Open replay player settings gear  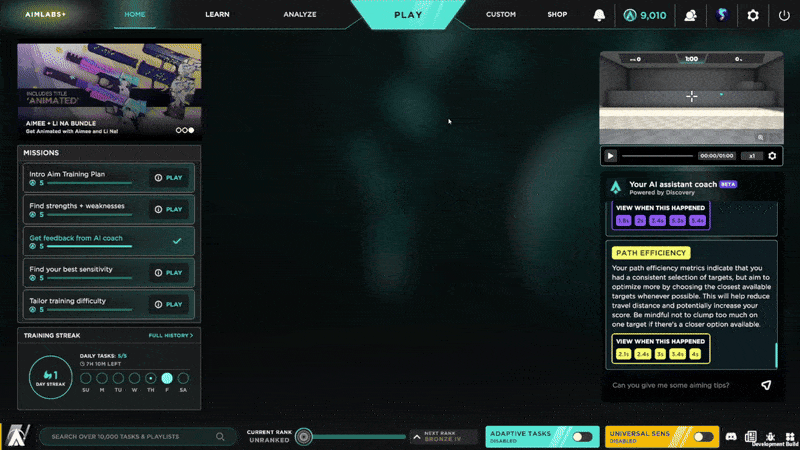coord(772,156)
